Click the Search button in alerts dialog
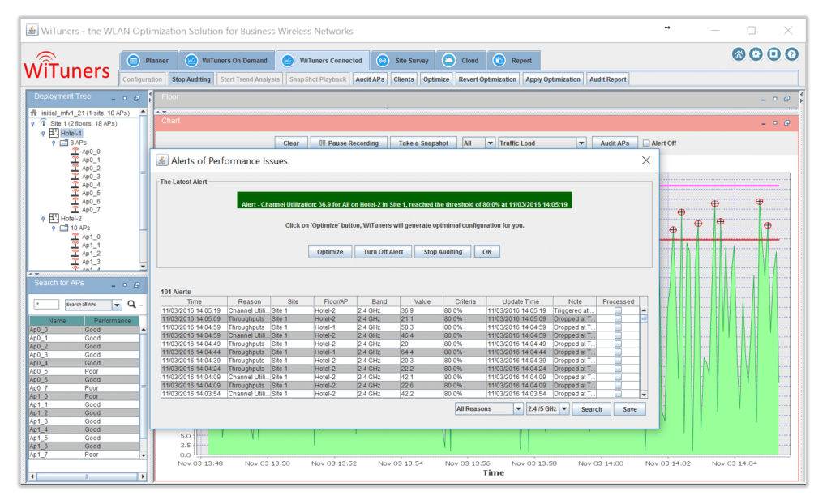Viewport: 827px width, 504px height. 591,409
